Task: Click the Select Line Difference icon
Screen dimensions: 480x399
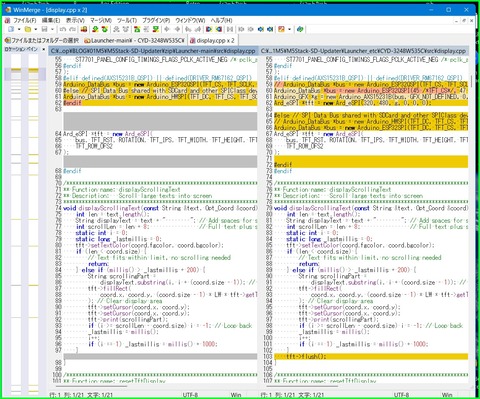Action: (x=84, y=29)
